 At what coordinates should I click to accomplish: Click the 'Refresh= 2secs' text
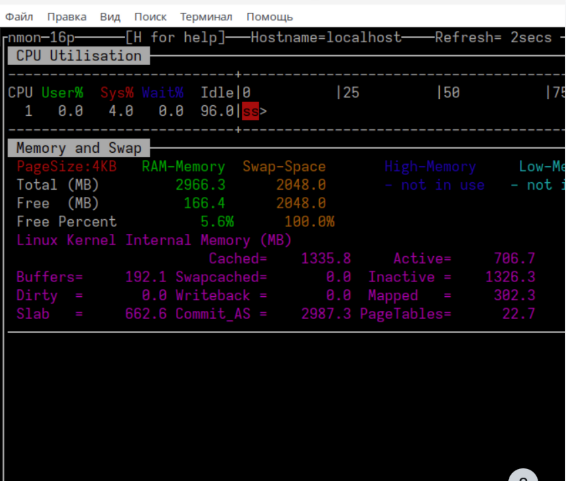[493, 38]
